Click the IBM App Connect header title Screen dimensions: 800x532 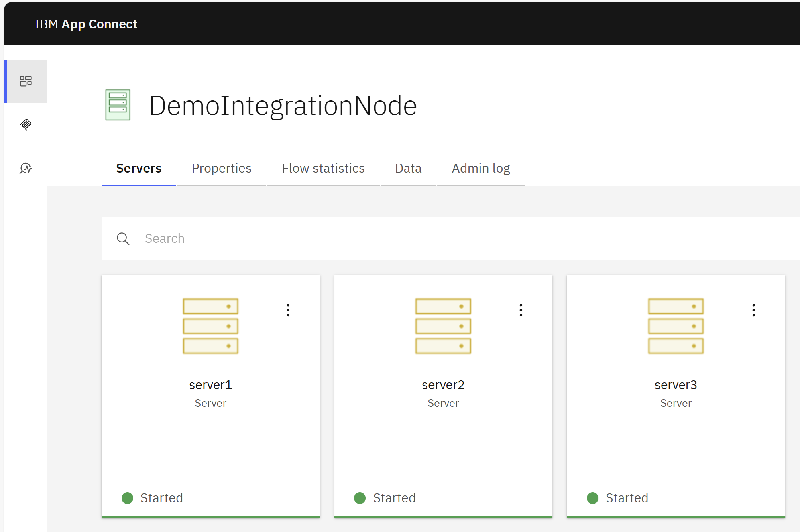point(86,24)
